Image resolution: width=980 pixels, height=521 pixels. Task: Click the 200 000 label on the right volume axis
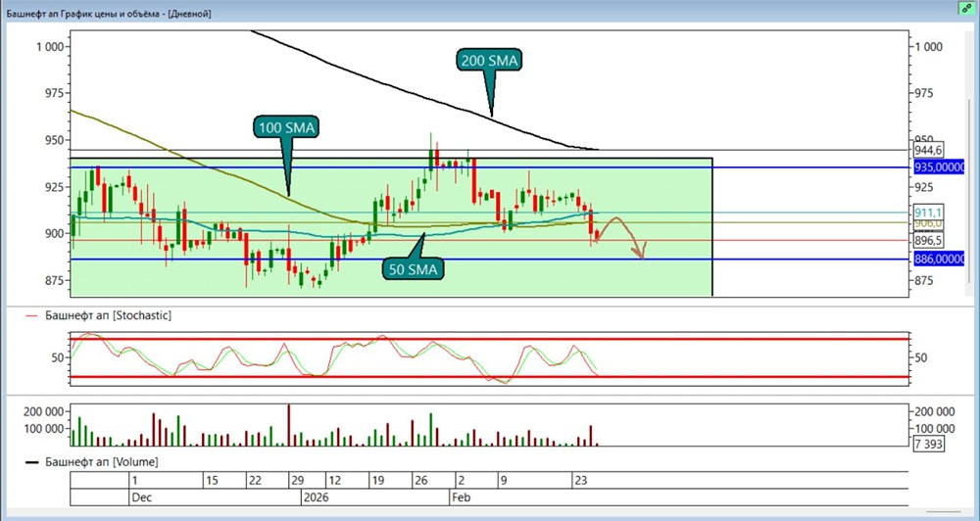(x=934, y=411)
